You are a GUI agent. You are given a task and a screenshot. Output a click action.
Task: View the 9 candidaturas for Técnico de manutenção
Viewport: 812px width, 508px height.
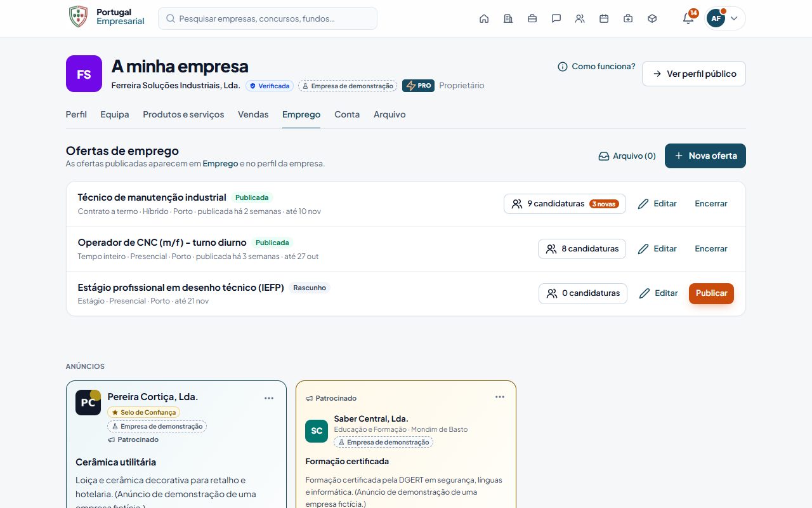click(x=565, y=204)
